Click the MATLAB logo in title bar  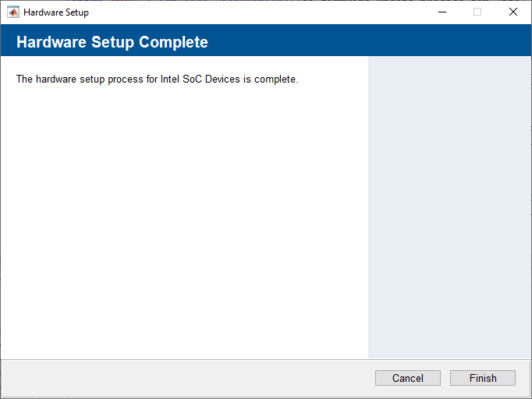[x=13, y=12]
